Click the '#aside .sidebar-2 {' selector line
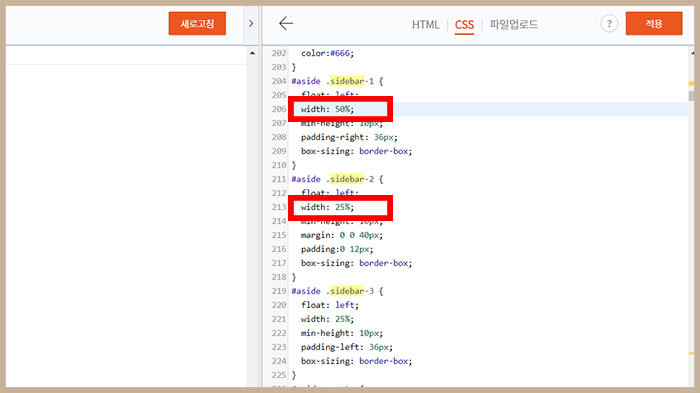 [x=337, y=179]
